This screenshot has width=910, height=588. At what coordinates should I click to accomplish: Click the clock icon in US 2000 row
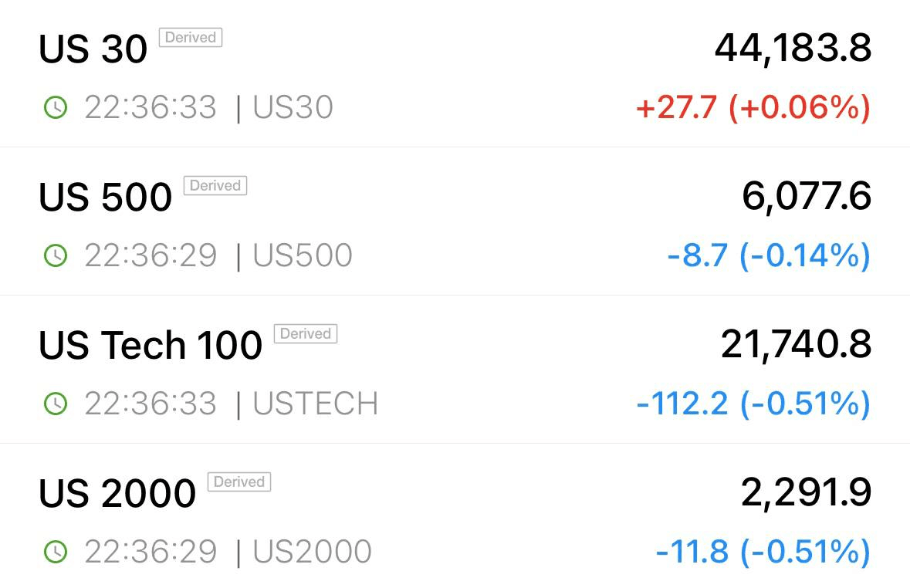[56, 552]
